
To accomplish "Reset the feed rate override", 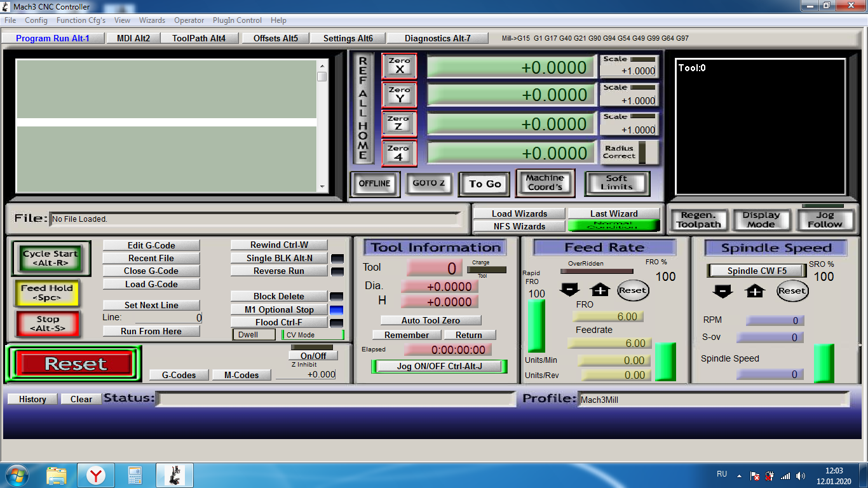I will coord(633,290).
